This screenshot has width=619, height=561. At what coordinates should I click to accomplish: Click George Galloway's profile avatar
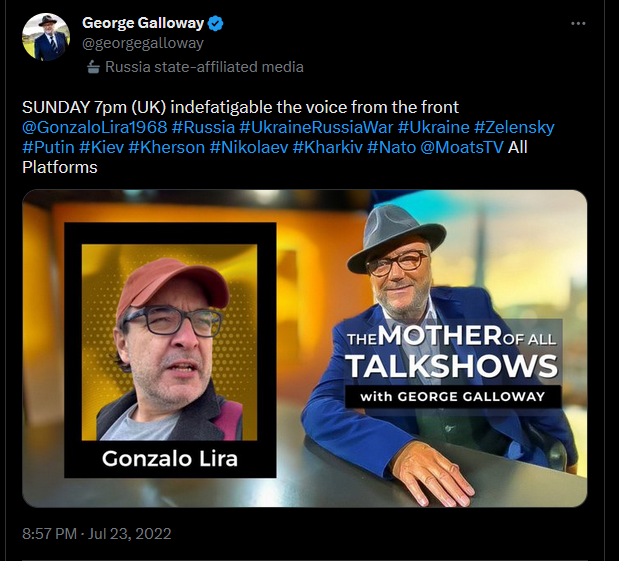click(x=46, y=37)
